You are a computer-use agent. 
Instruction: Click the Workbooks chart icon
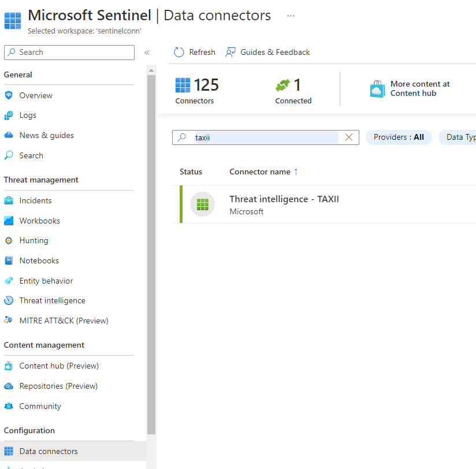coord(9,221)
